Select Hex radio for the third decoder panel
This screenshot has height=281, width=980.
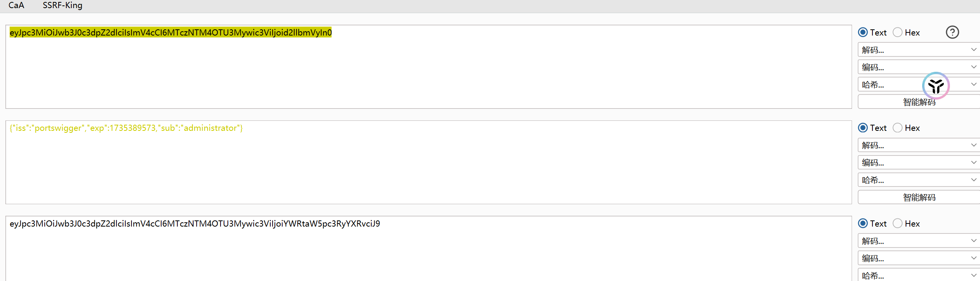[897, 223]
